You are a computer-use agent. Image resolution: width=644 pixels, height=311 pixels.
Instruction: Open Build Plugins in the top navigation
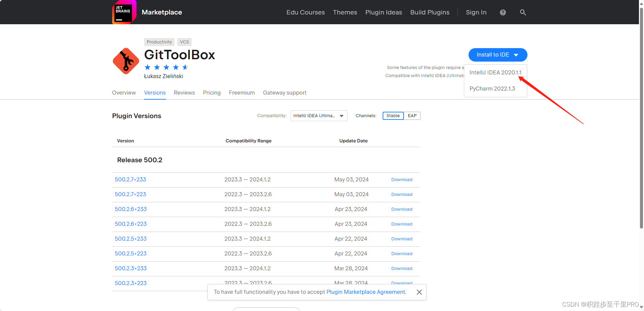[430, 12]
